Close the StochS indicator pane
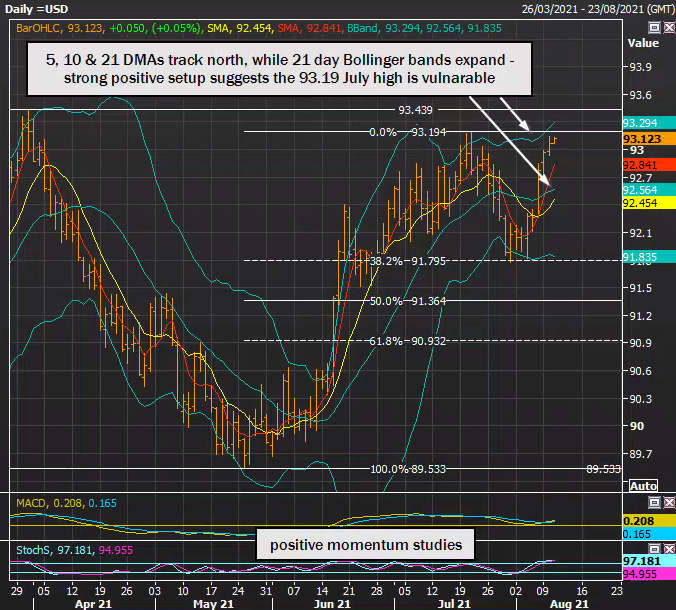Viewport: 676px width, 610px height. [669, 548]
